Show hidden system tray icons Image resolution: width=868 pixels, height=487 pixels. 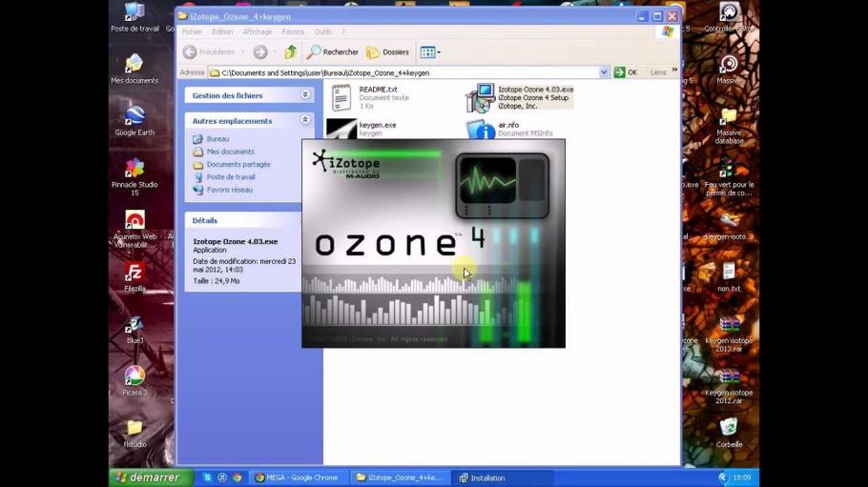[722, 477]
